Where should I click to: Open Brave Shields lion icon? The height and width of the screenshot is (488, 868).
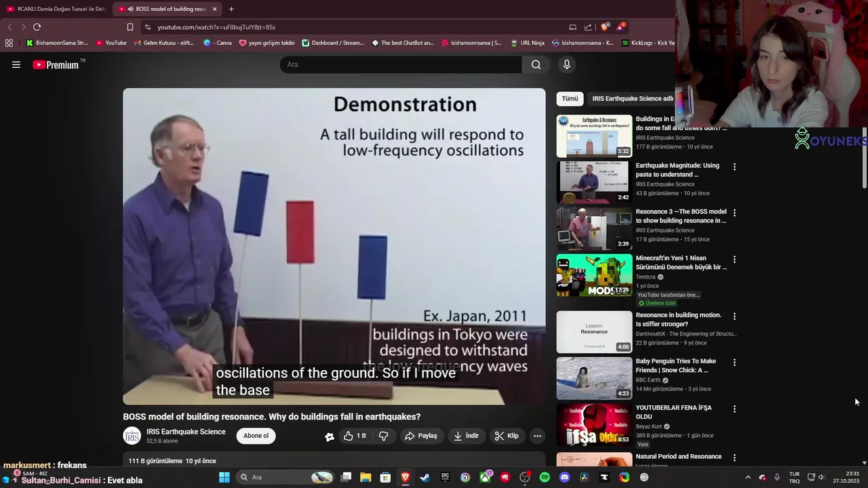tap(605, 27)
